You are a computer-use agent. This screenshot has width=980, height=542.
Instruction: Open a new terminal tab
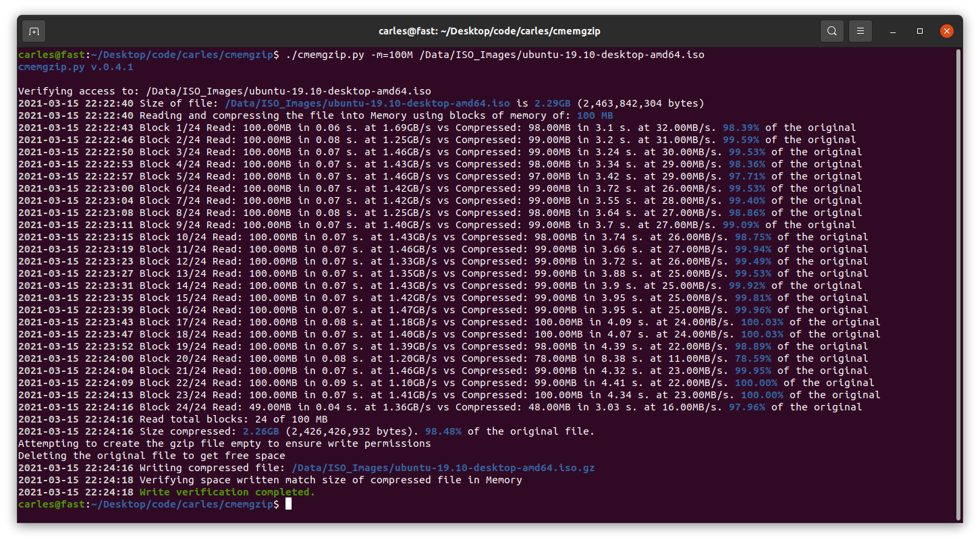(34, 31)
